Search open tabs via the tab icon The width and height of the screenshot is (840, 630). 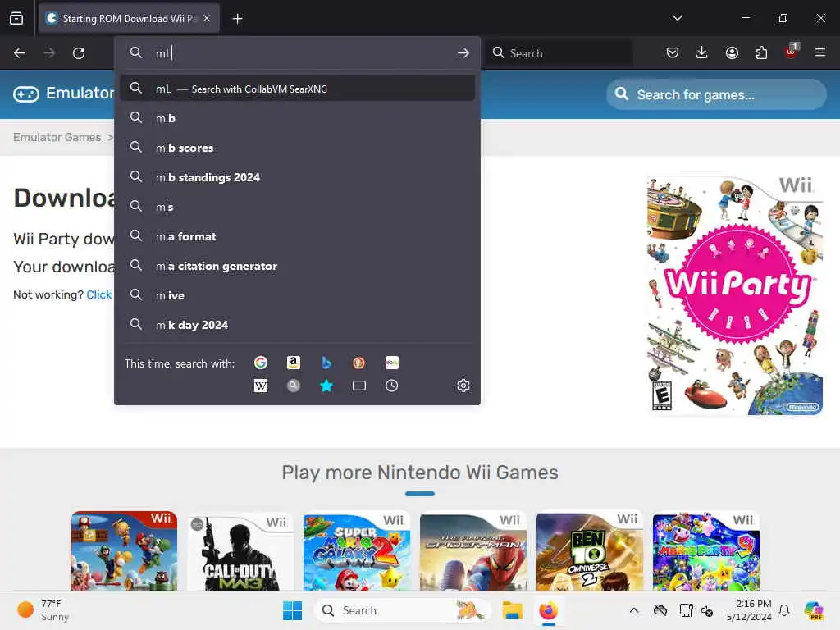359,386
